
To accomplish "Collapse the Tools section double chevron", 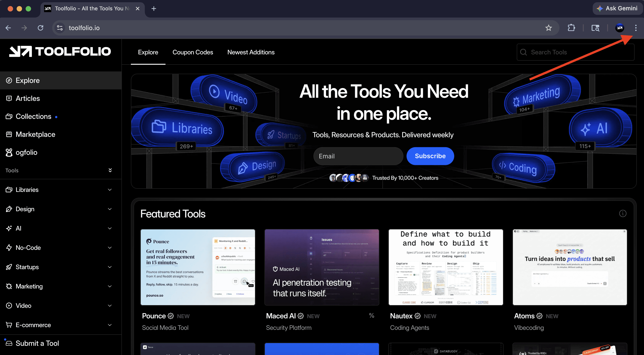I will click(110, 170).
